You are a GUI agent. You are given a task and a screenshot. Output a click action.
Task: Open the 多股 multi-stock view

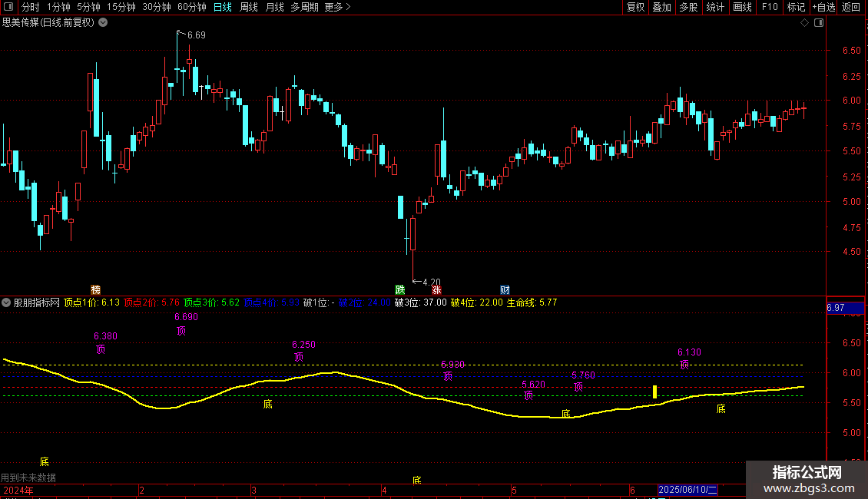click(x=688, y=7)
